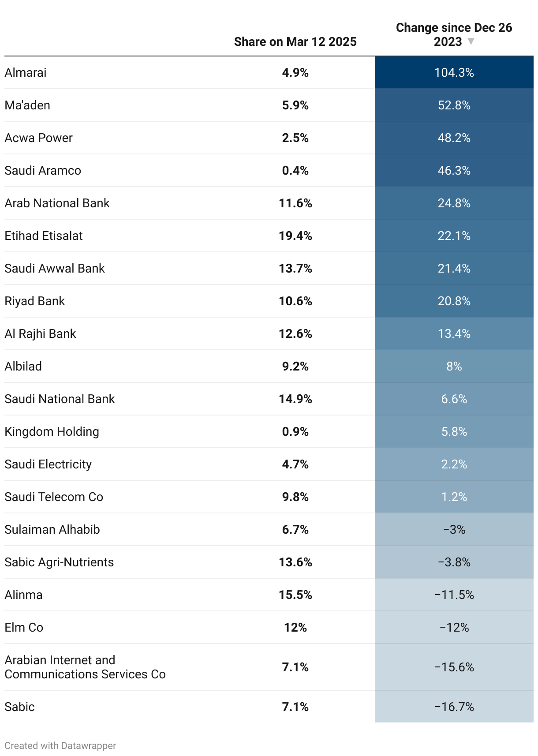Click Riyad Bank 10.6% share value

295,301
